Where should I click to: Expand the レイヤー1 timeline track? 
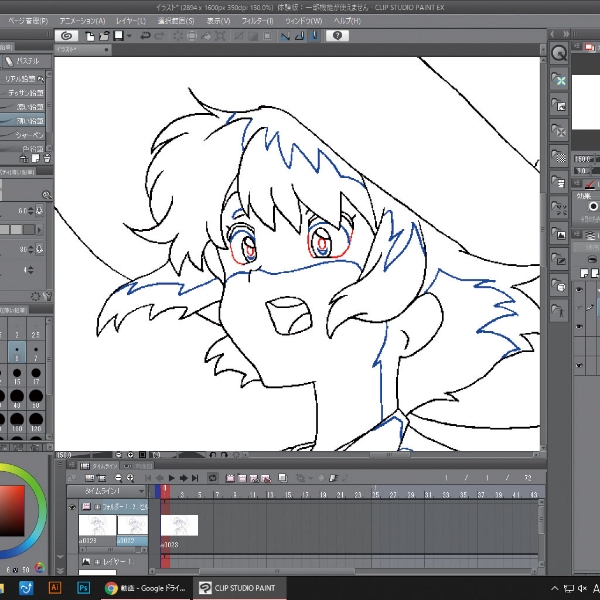coord(97,562)
